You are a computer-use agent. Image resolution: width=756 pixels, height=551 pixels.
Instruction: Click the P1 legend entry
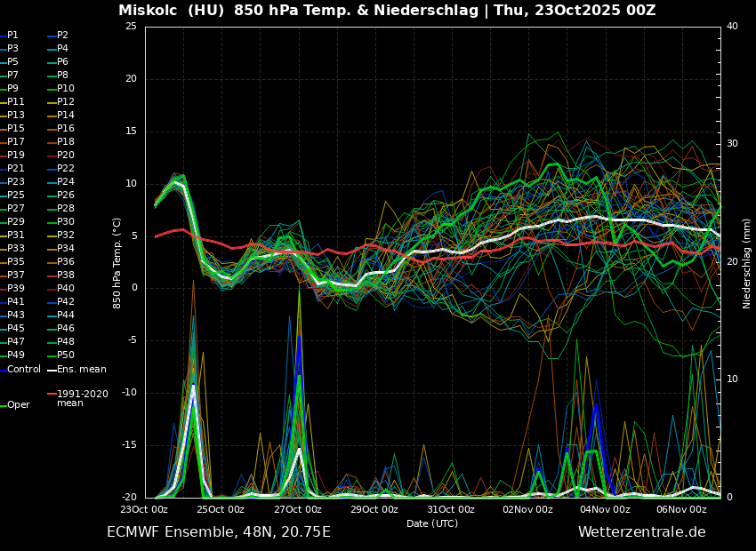point(12,35)
